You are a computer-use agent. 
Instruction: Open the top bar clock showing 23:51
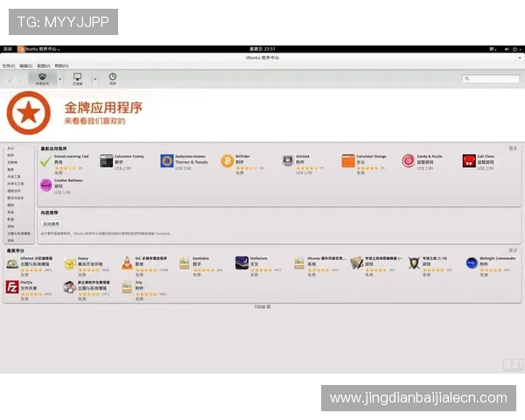click(x=262, y=49)
